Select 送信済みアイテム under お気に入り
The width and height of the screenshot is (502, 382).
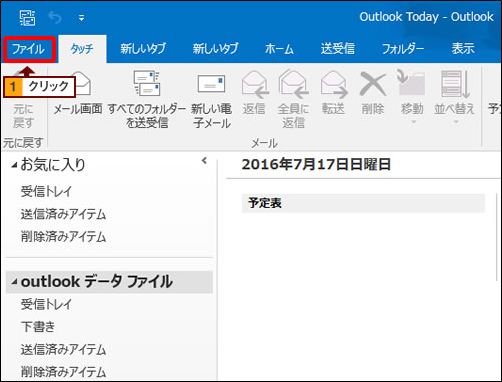(63, 214)
